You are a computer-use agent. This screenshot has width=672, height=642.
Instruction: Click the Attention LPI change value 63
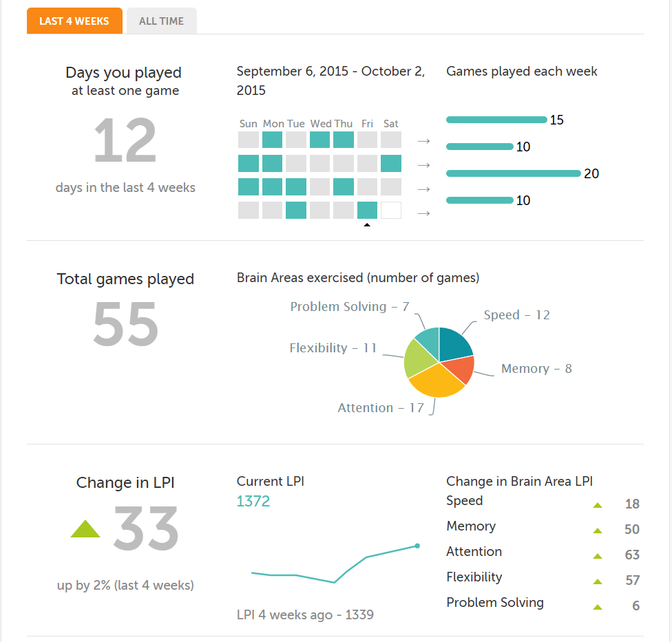632,555
